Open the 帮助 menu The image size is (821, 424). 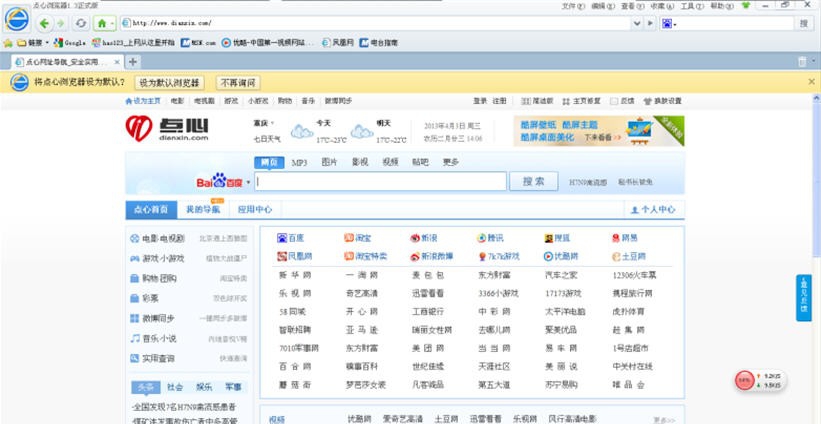(x=722, y=6)
